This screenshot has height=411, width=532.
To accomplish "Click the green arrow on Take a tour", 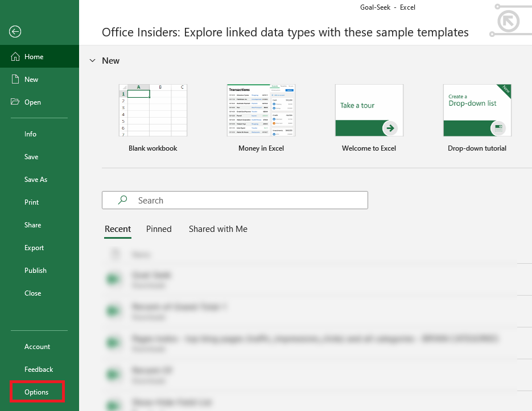I will pos(390,128).
